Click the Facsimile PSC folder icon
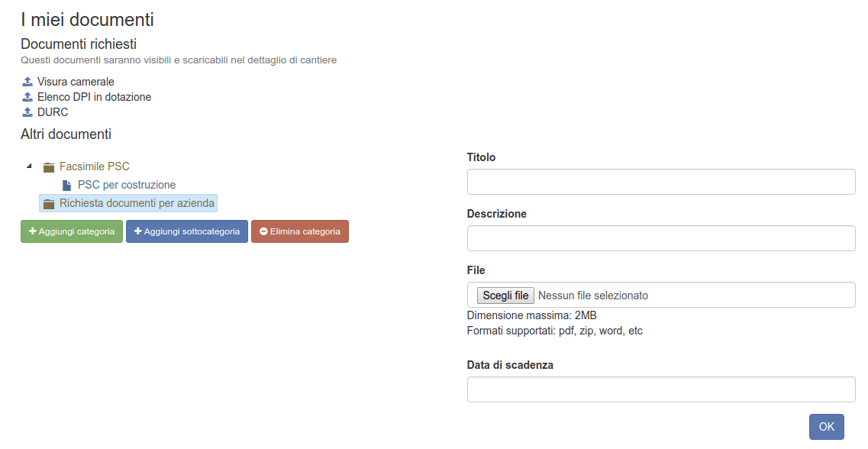Screen dimensions: 868x449 coord(49,166)
